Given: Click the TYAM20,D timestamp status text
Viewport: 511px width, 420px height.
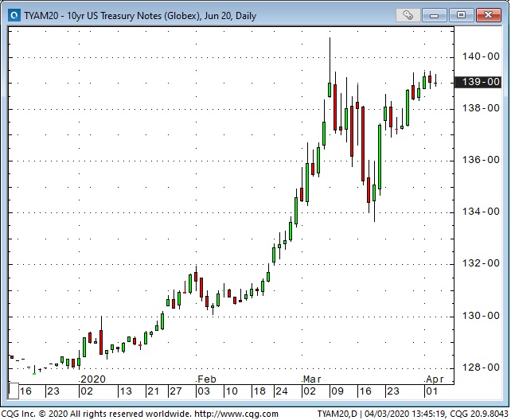Looking at the screenshot, I should pyautogui.click(x=412, y=414).
